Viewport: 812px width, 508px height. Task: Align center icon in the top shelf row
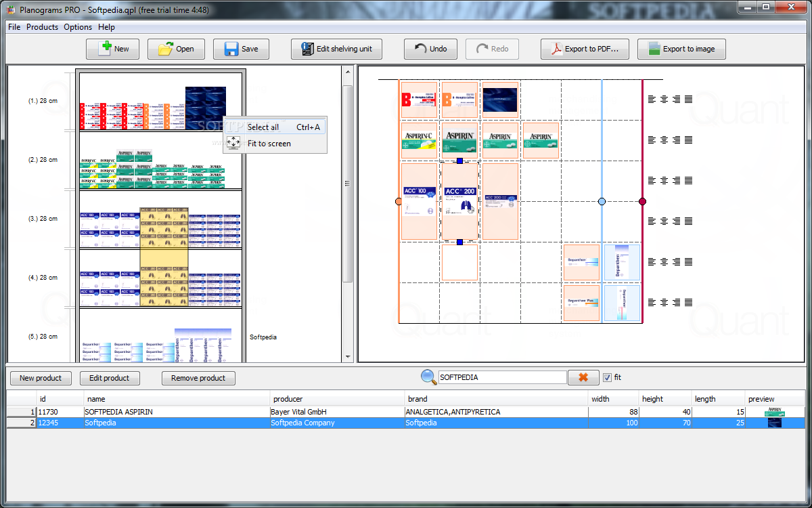(x=664, y=100)
